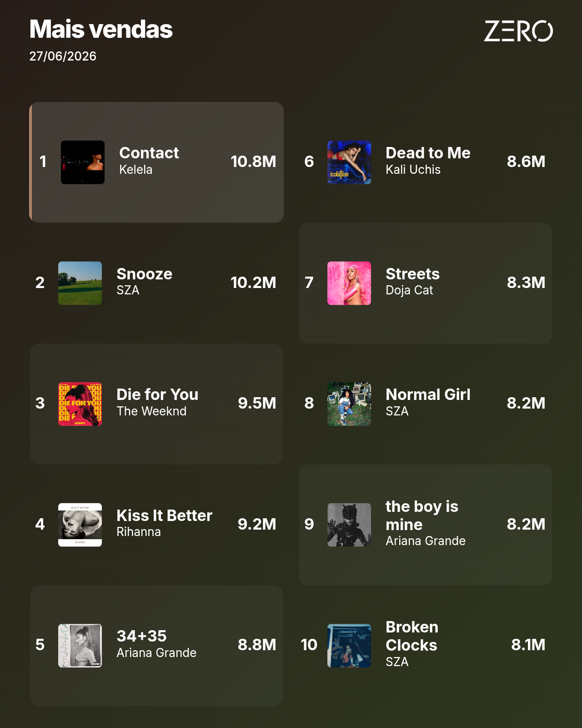The width and height of the screenshot is (582, 728).
Task: Select the Mais vendas heading
Action: click(x=101, y=29)
